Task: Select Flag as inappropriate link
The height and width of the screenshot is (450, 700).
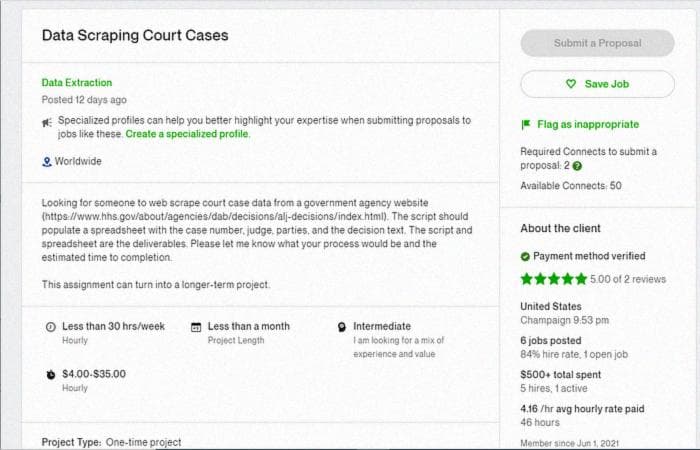Action: pyautogui.click(x=588, y=124)
